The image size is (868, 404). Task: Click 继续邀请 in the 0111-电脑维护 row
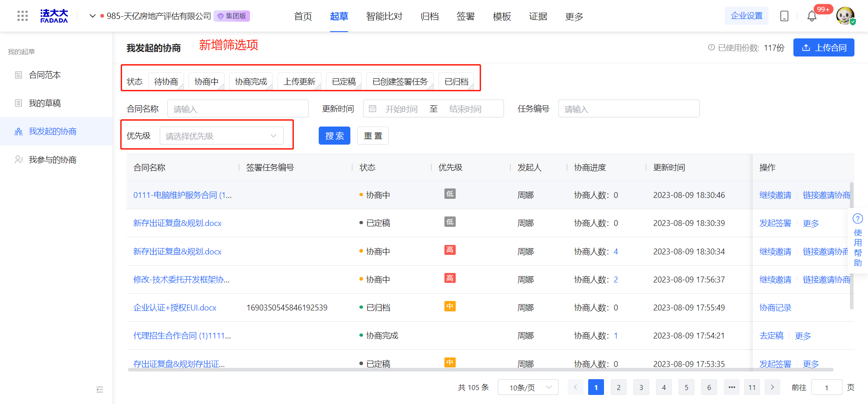click(x=775, y=195)
